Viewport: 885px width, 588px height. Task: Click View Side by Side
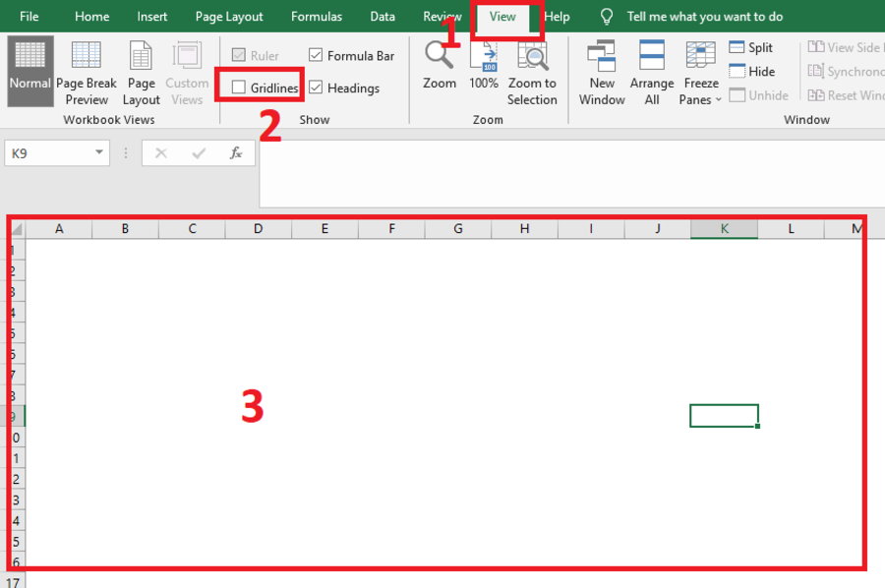point(846,47)
